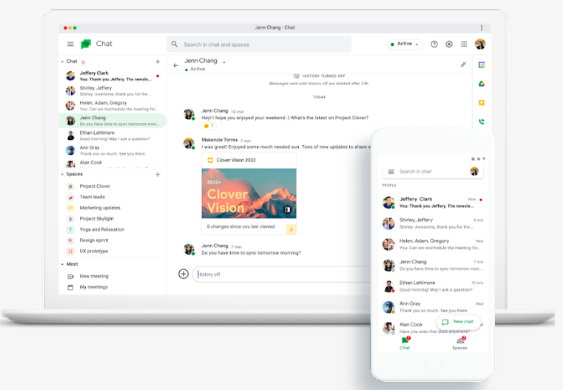Viewport: 563px width, 390px height.
Task: Tap Jeffery Clark conversation on phone
Action: point(432,203)
